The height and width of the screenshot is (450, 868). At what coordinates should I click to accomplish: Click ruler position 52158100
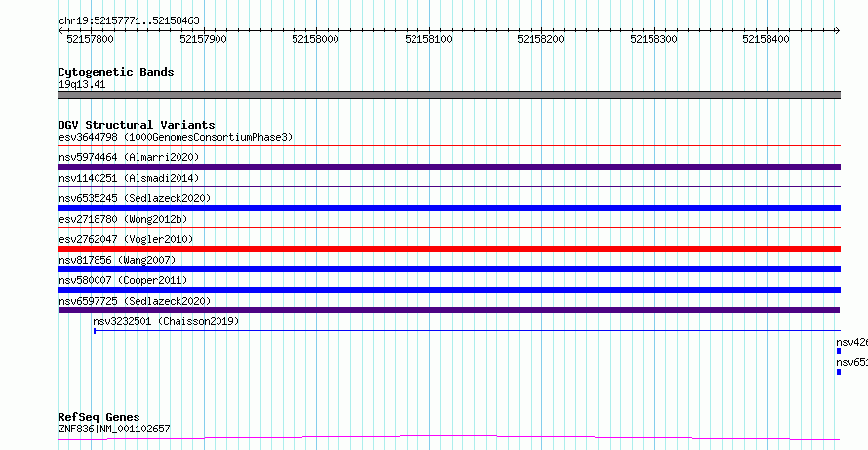click(428, 39)
